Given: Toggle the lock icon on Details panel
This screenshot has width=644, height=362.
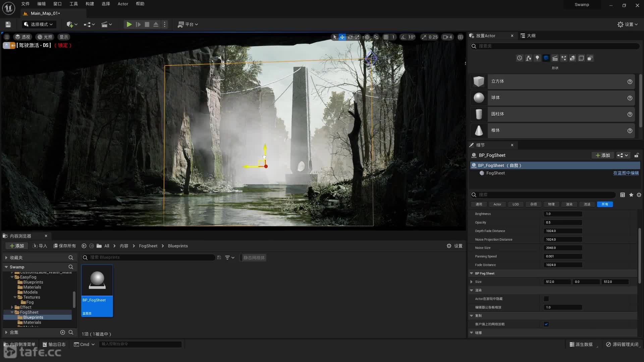Looking at the screenshot, I should click(636, 156).
